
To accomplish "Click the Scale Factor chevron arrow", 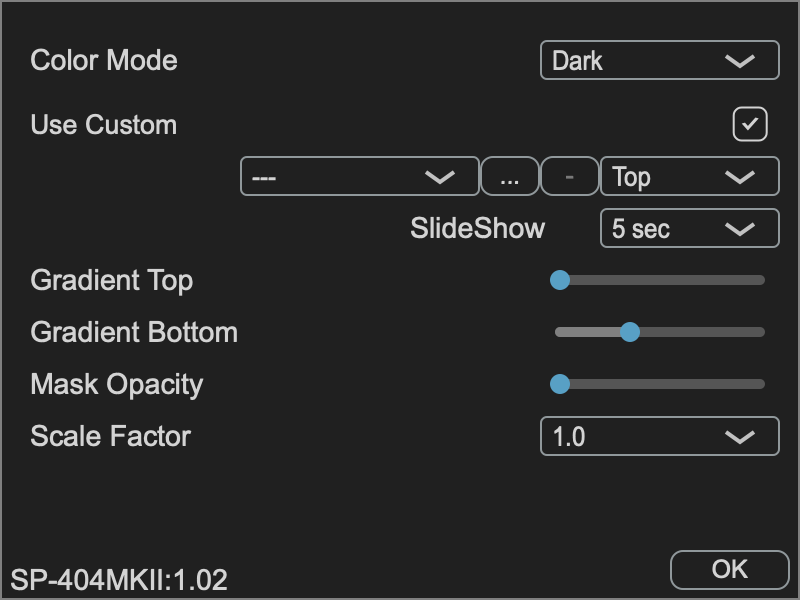I will click(x=740, y=437).
